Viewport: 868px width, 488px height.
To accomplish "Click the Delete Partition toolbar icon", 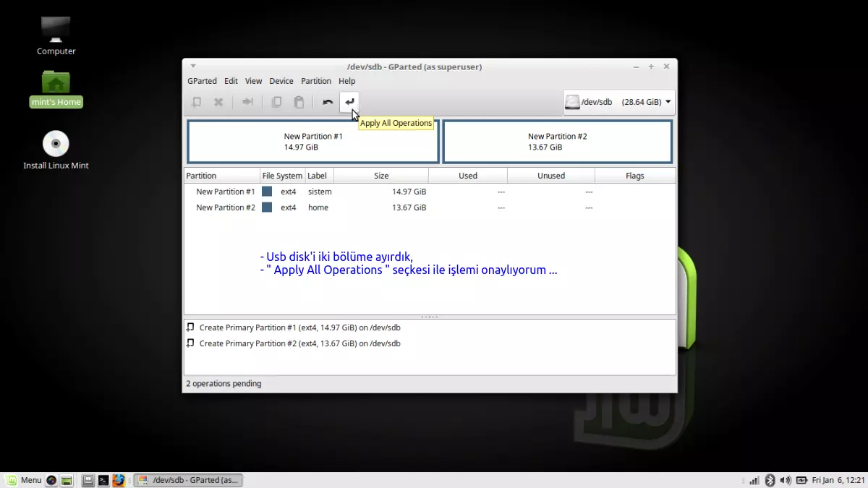I will (218, 102).
